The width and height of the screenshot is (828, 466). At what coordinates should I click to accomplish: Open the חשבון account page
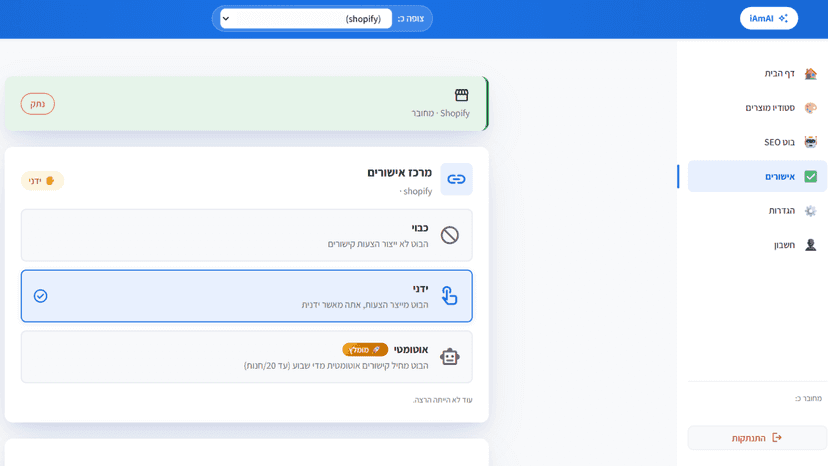pyautogui.click(x=757, y=245)
